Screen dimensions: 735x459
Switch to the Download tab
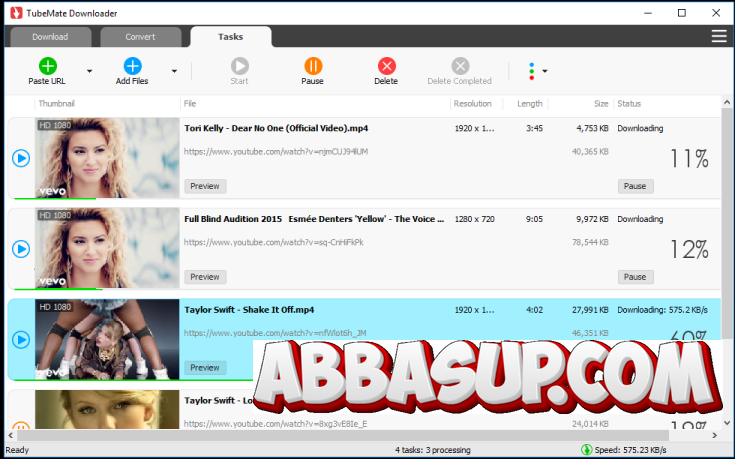pyautogui.click(x=50, y=37)
